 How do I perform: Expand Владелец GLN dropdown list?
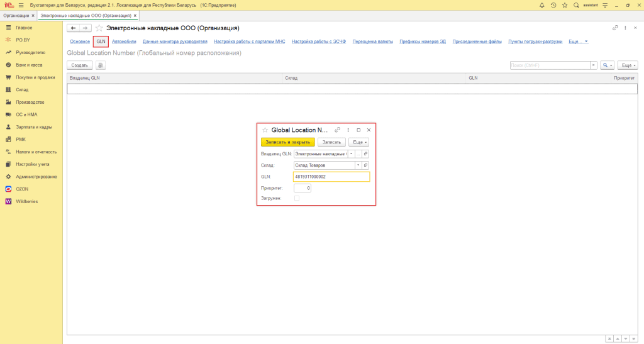(351, 153)
